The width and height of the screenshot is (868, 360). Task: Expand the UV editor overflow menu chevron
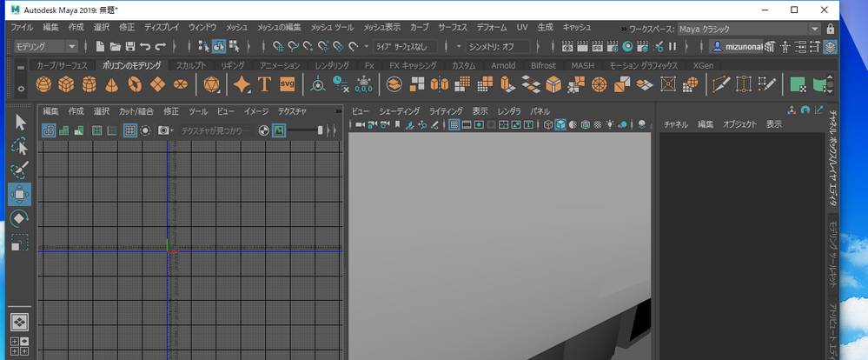click(x=338, y=111)
